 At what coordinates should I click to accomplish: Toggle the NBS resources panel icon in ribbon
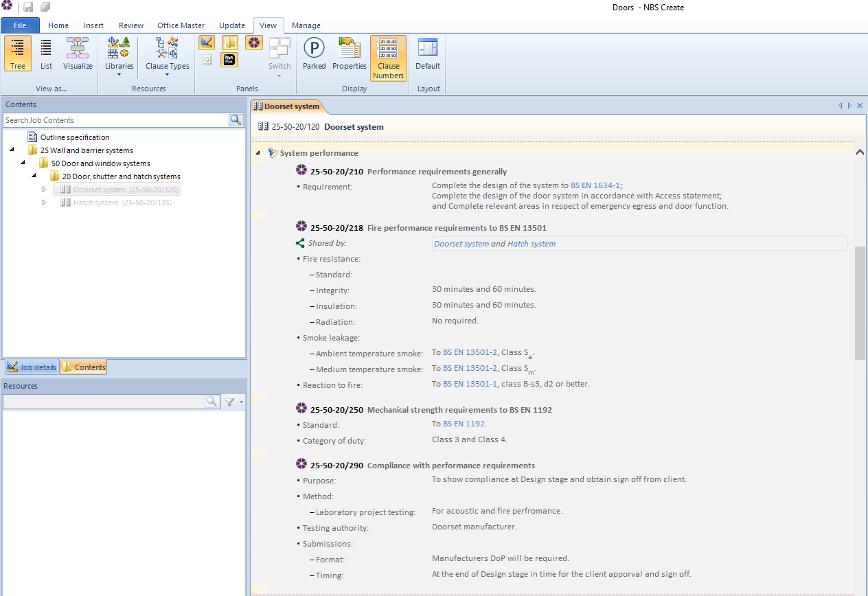pos(254,43)
